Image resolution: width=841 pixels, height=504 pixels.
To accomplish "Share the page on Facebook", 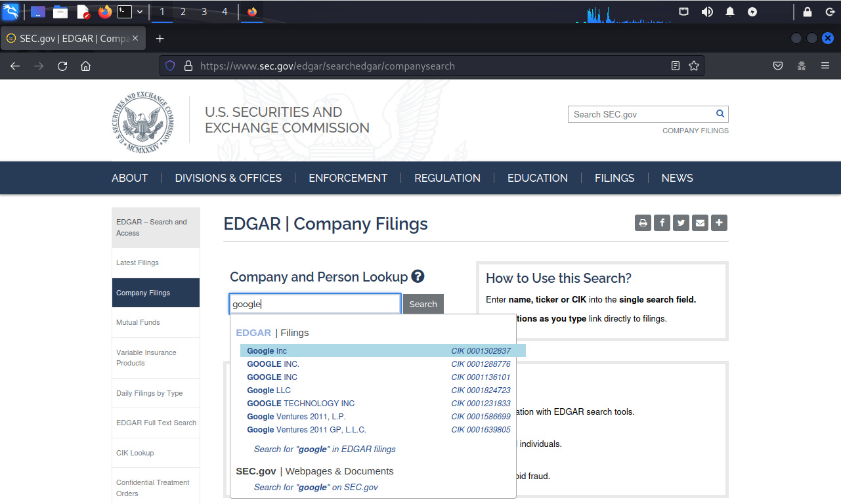I will point(662,223).
